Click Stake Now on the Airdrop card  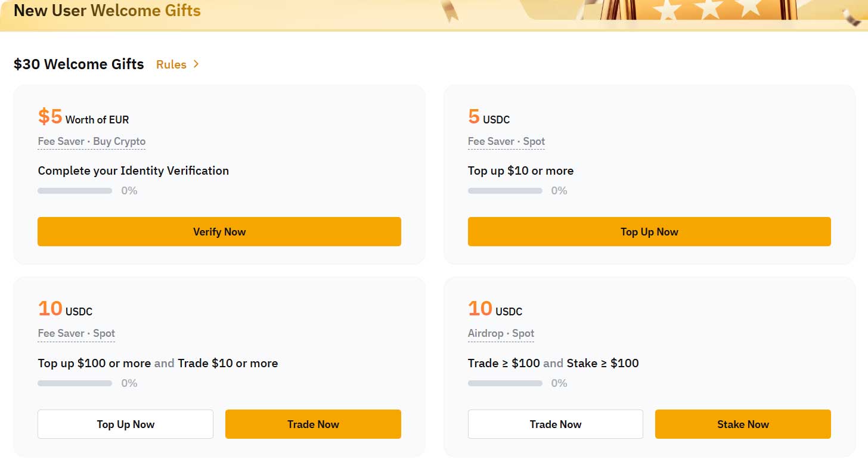tap(742, 424)
